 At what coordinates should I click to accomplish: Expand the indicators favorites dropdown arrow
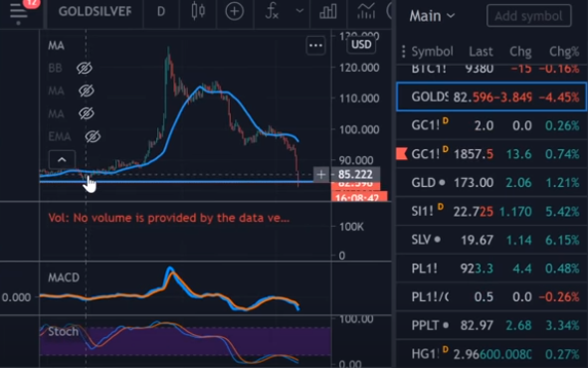click(299, 11)
